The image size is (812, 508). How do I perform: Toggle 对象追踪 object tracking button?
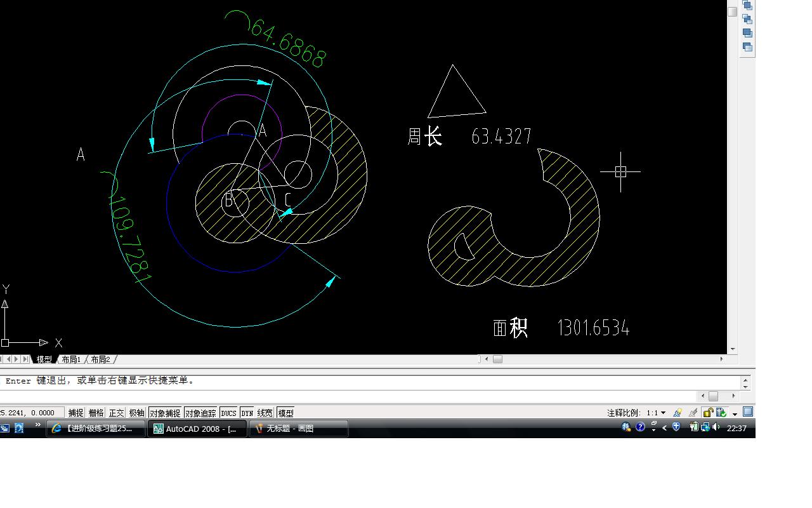201,413
